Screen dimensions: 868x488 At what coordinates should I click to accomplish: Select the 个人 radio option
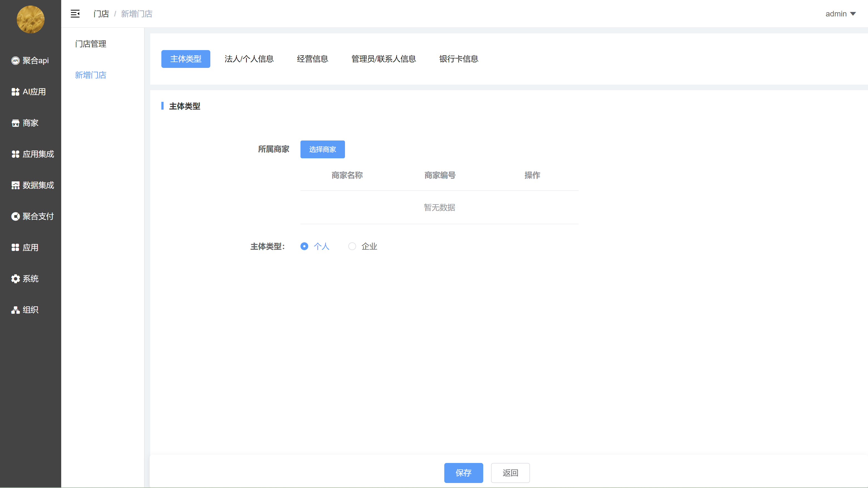click(x=304, y=246)
